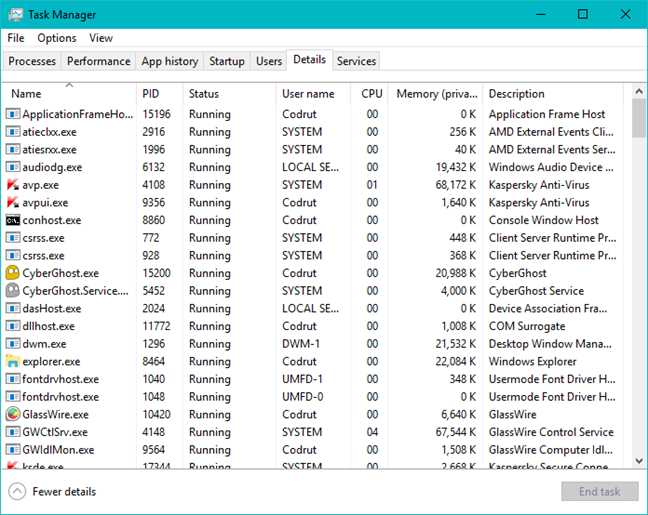This screenshot has width=648, height=515.
Task: Switch to the Services tab
Action: click(x=356, y=61)
